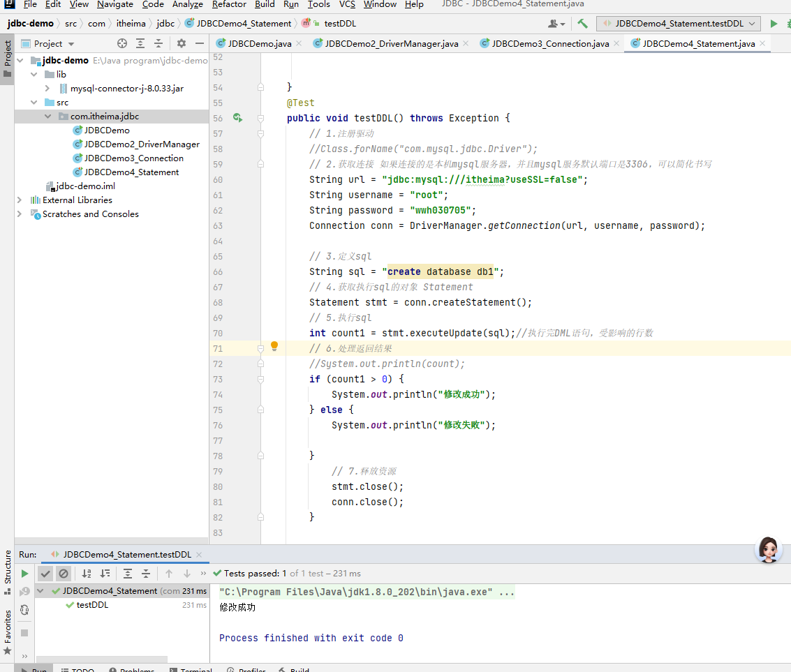791x672 pixels.
Task: Toggle the Project tool window side tab
Action: (8, 59)
